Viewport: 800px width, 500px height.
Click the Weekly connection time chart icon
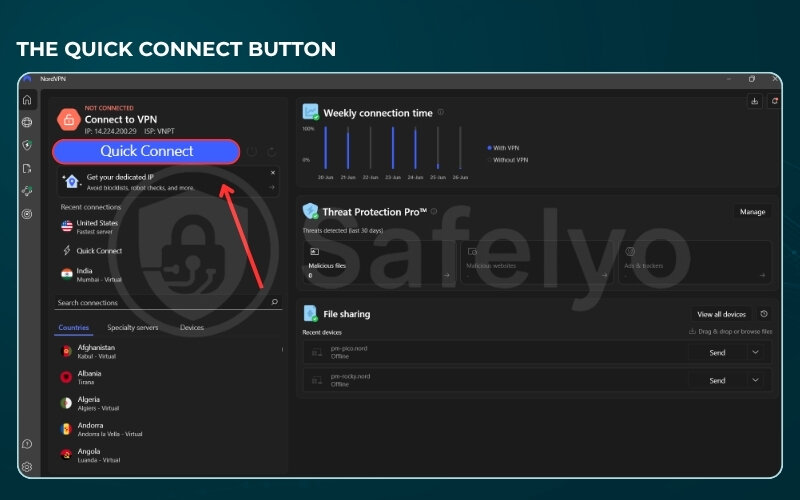310,112
